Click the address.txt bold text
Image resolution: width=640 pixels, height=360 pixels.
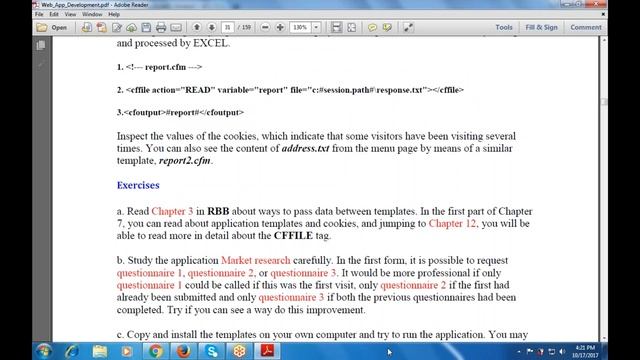[x=305, y=149]
